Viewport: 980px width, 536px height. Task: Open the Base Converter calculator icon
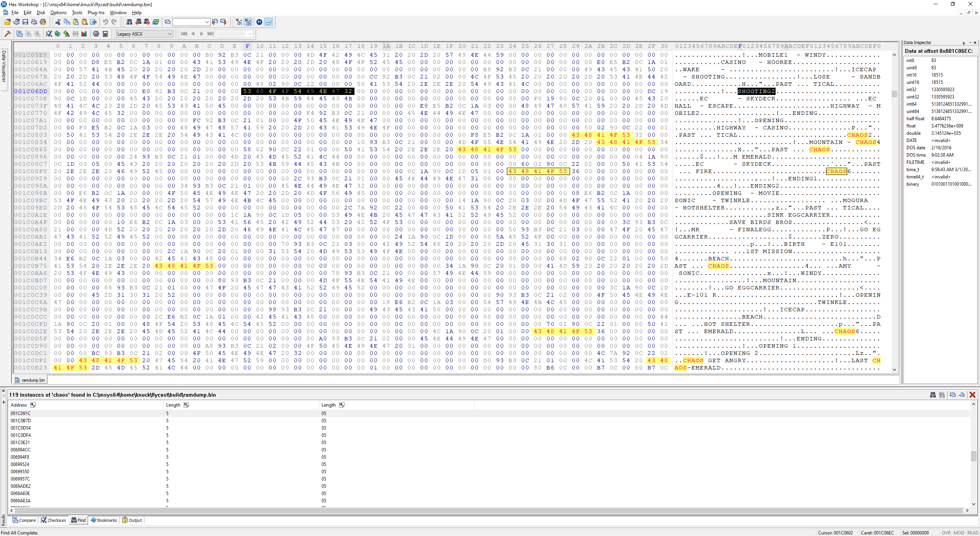[x=105, y=34]
